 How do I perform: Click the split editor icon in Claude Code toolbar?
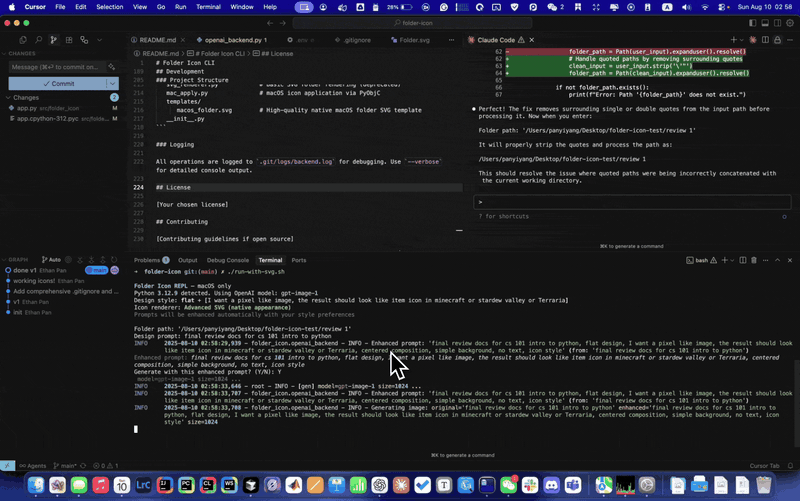(x=765, y=40)
